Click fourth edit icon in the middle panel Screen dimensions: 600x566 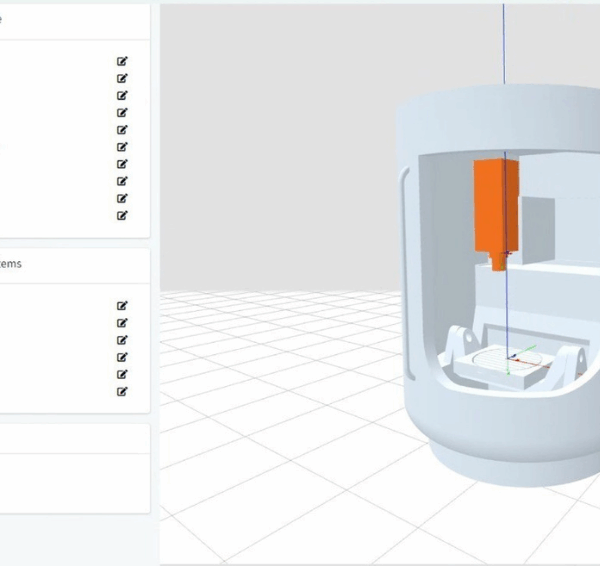pyautogui.click(x=122, y=357)
